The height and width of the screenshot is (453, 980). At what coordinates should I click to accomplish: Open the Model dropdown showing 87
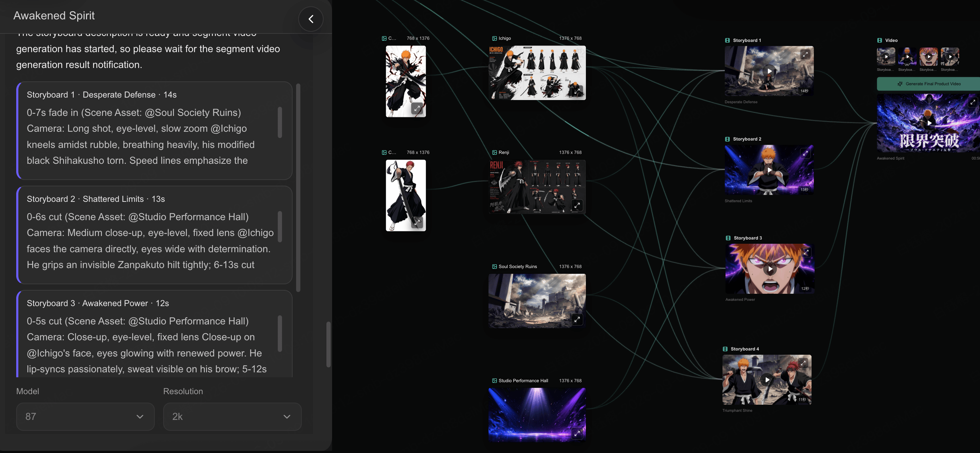coord(85,416)
